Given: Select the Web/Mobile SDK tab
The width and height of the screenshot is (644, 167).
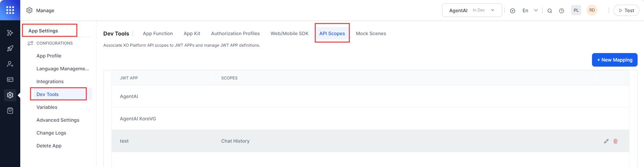Looking at the screenshot, I should pyautogui.click(x=289, y=33).
